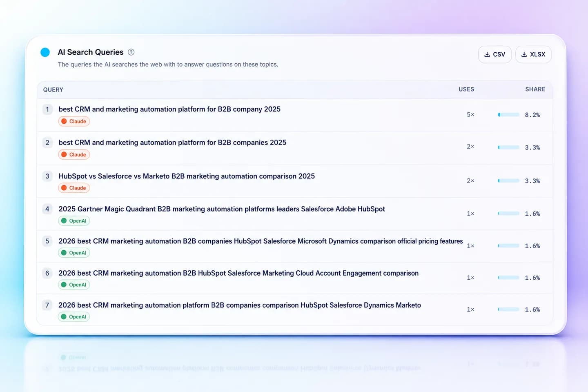Click the help icon beside AI Search Queries
The height and width of the screenshot is (392, 588).
131,52
